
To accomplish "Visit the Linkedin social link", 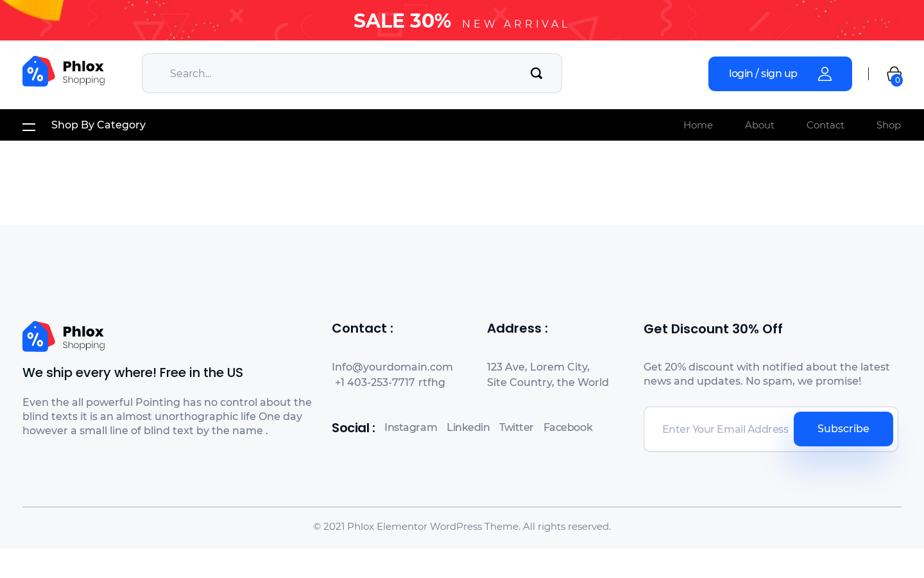I will [468, 428].
